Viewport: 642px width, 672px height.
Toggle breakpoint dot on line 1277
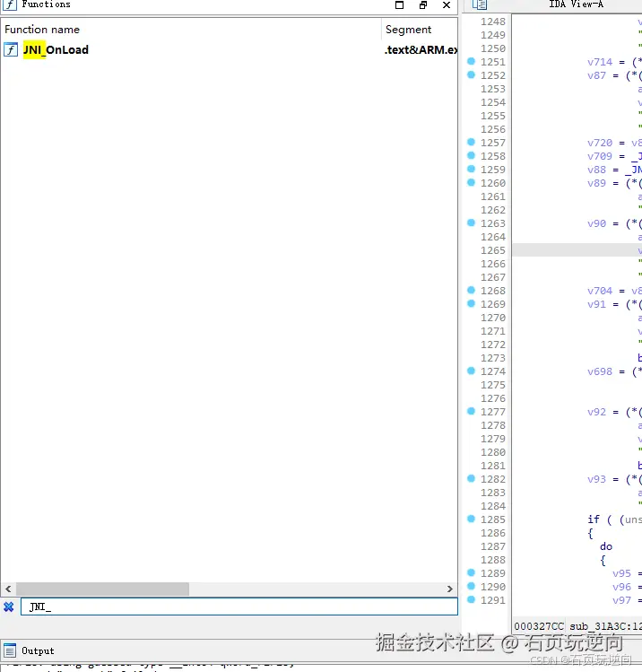click(471, 411)
